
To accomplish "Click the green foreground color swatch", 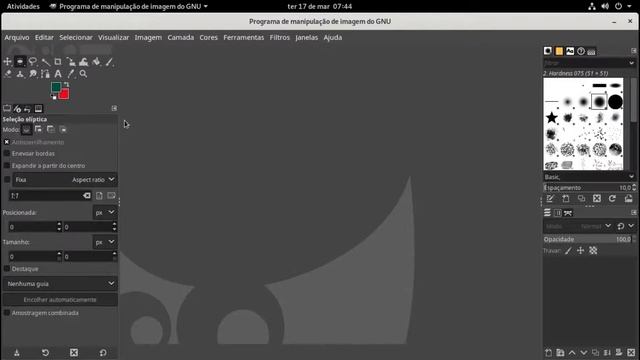I will tap(56, 87).
